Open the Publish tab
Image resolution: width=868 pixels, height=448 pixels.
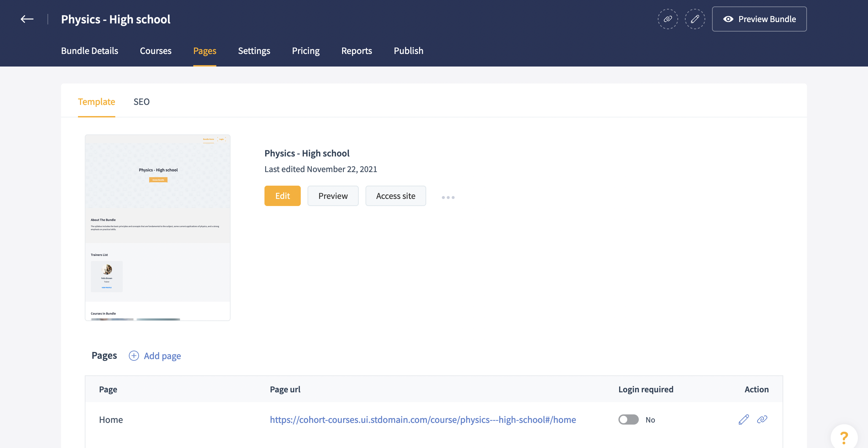point(408,51)
